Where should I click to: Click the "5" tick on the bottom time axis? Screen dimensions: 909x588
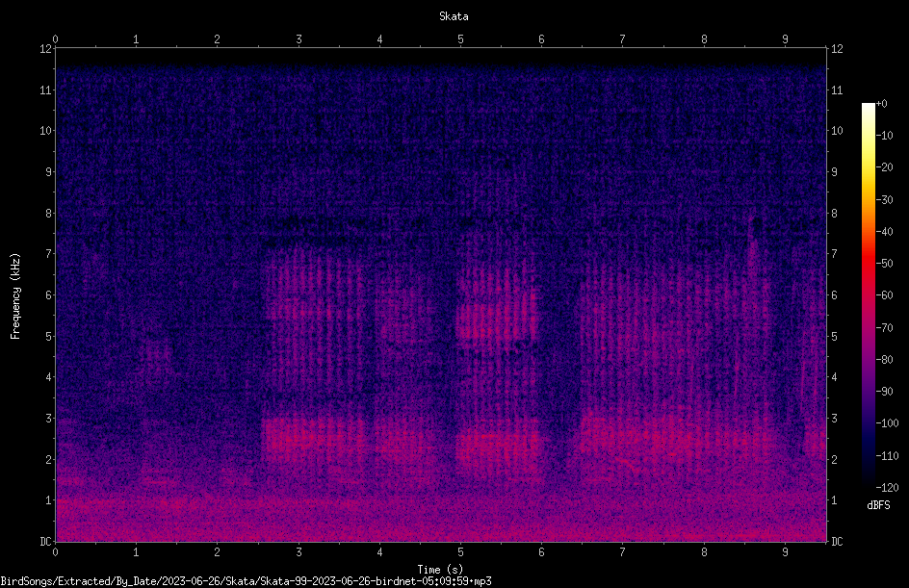460,552
